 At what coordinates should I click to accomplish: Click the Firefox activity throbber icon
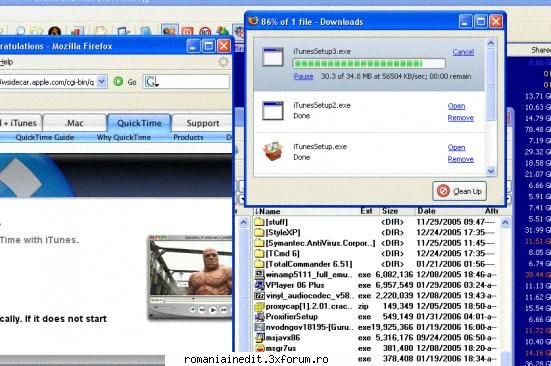[x=223, y=62]
